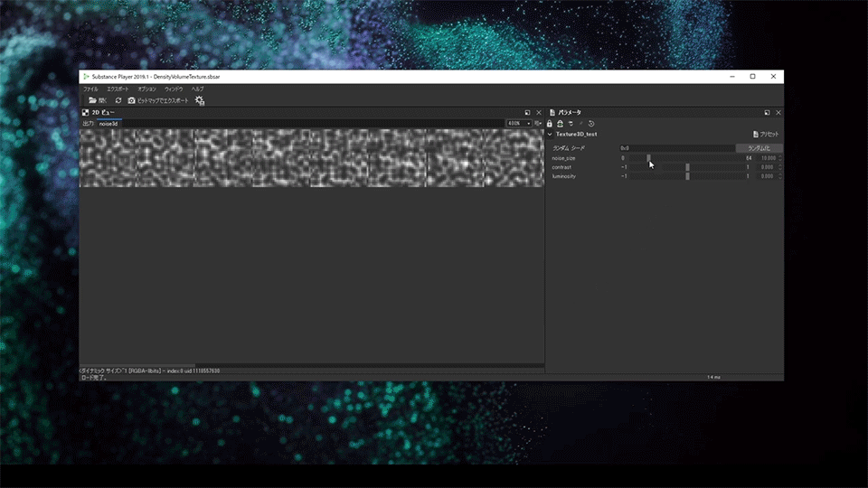868x488 pixels.
Task: Open the ファイル (File) menu
Action: point(90,89)
